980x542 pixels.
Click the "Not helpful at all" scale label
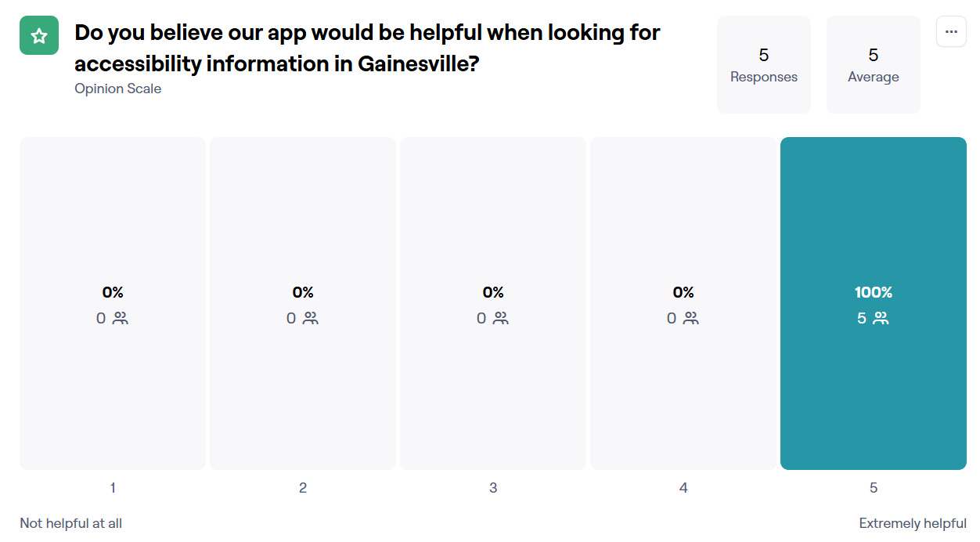[71, 523]
